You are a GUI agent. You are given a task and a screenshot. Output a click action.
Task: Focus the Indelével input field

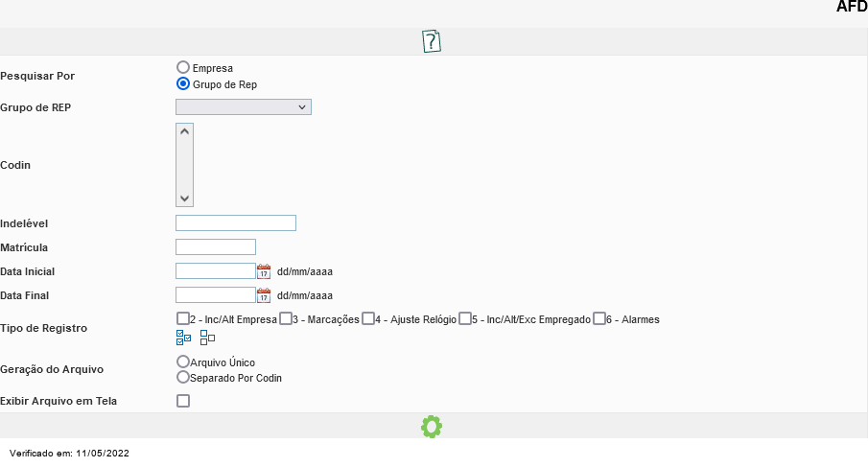pos(236,223)
